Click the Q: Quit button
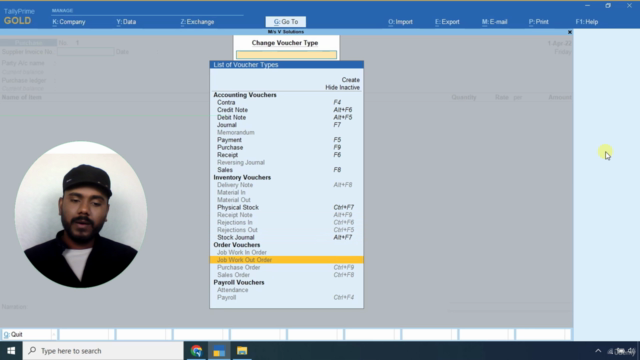The width and height of the screenshot is (640, 360). 29,334
